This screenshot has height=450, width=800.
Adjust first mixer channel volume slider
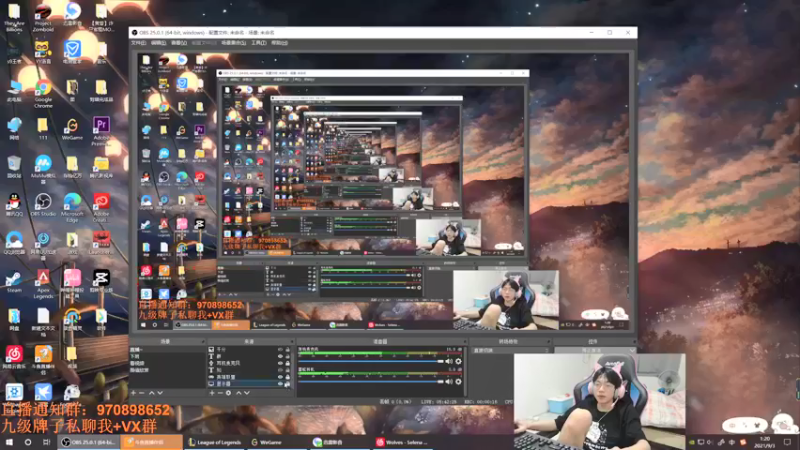click(x=371, y=361)
